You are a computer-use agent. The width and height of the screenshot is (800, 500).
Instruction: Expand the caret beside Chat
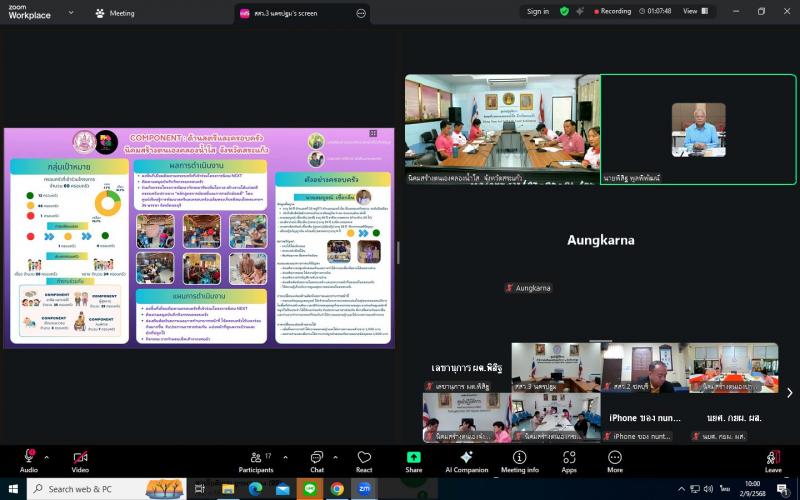coord(335,457)
